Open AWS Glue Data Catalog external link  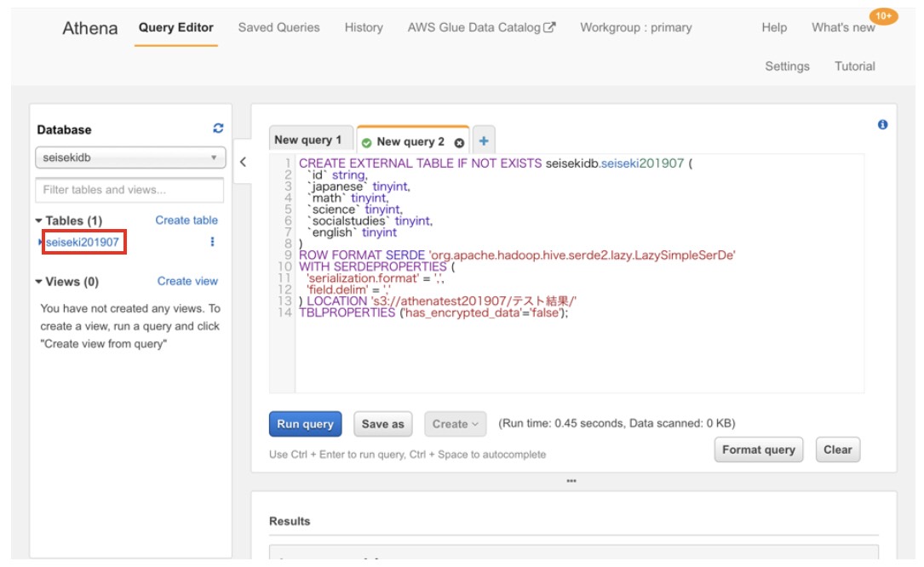tap(481, 27)
